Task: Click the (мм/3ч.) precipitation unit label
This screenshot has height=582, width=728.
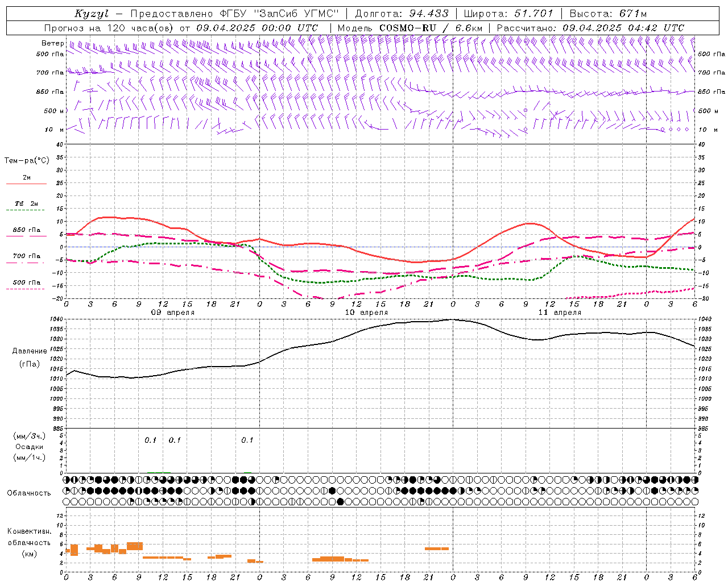Action: (29, 436)
